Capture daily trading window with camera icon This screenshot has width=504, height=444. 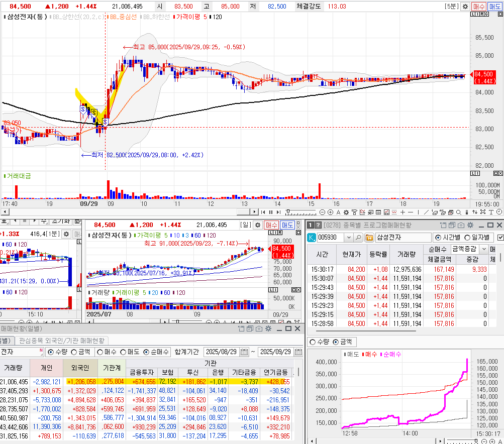click(x=259, y=328)
